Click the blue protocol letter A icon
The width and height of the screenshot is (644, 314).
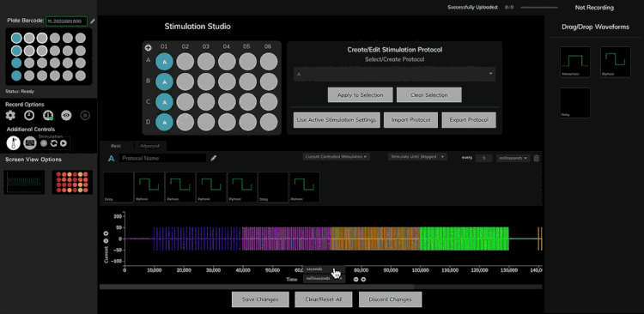point(111,158)
